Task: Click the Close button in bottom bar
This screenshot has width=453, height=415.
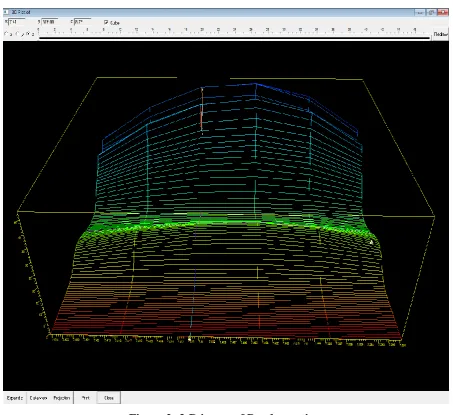Action: click(109, 398)
